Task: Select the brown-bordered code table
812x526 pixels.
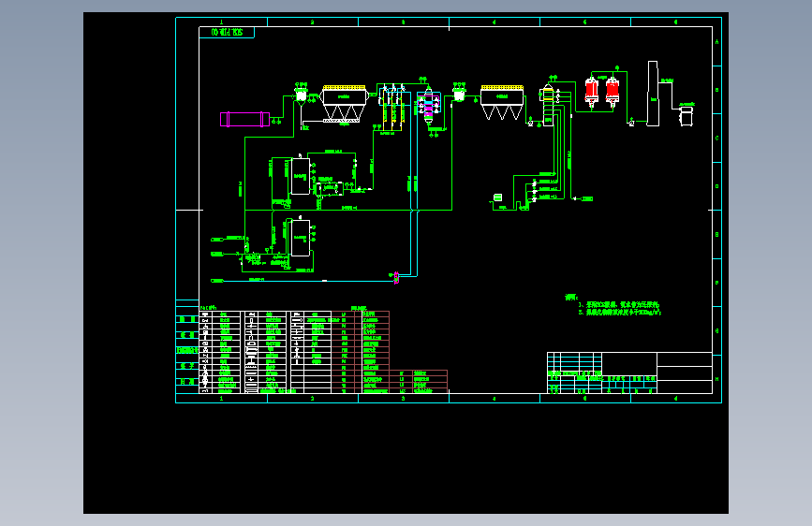Action: [x=389, y=352]
